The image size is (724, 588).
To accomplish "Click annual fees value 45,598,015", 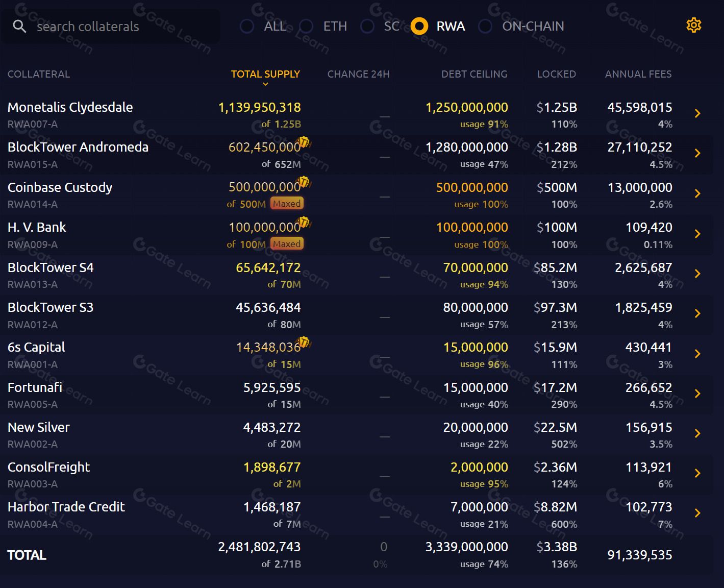I will pyautogui.click(x=640, y=107).
